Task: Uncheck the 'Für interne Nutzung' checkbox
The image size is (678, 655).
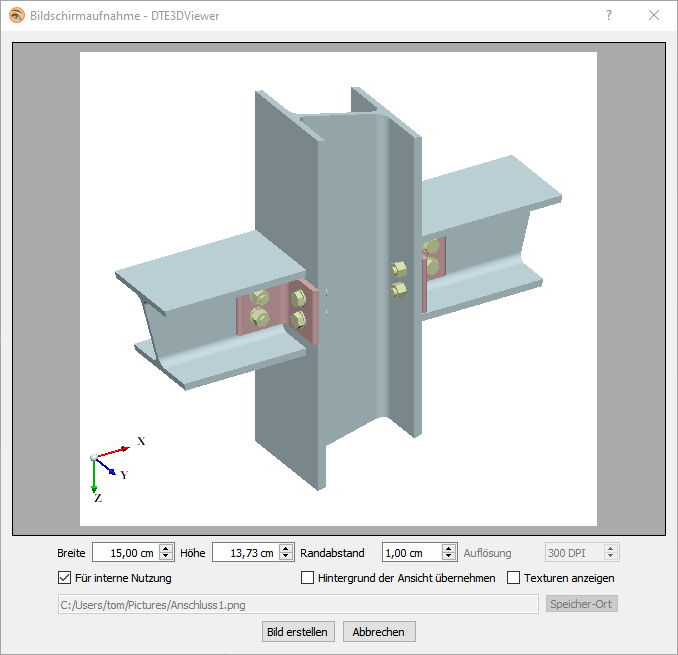Action: tap(65, 578)
